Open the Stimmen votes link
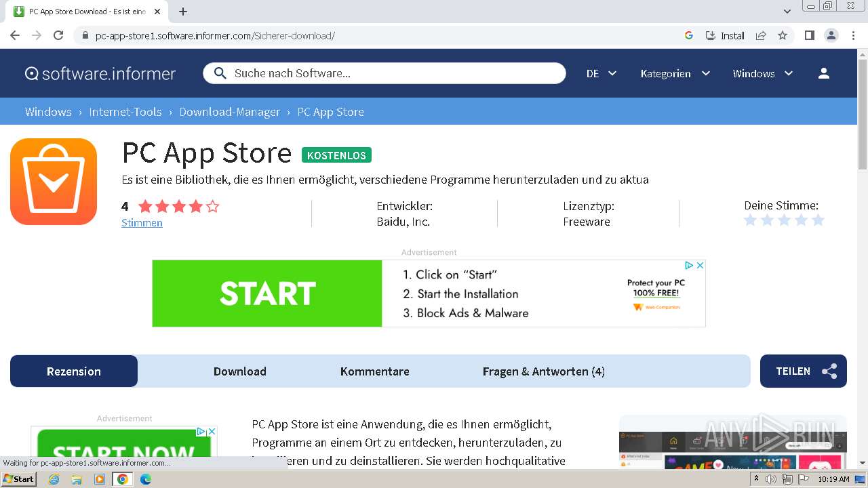This screenshot has height=488, width=868. 142,222
